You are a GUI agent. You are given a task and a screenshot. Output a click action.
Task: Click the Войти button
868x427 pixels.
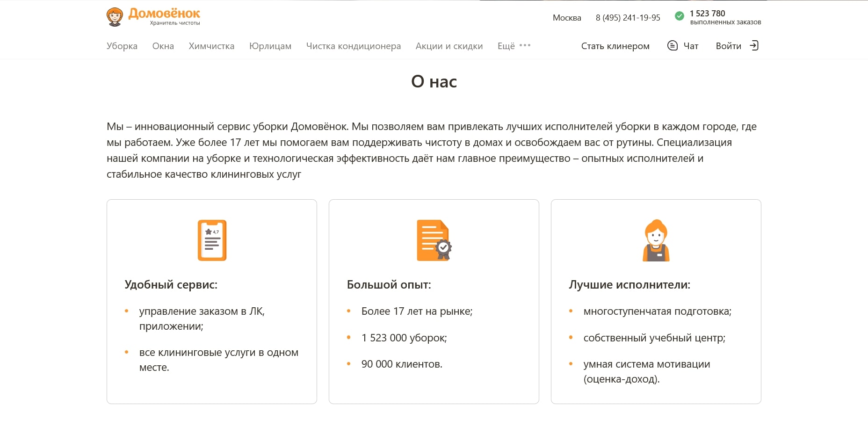728,46
